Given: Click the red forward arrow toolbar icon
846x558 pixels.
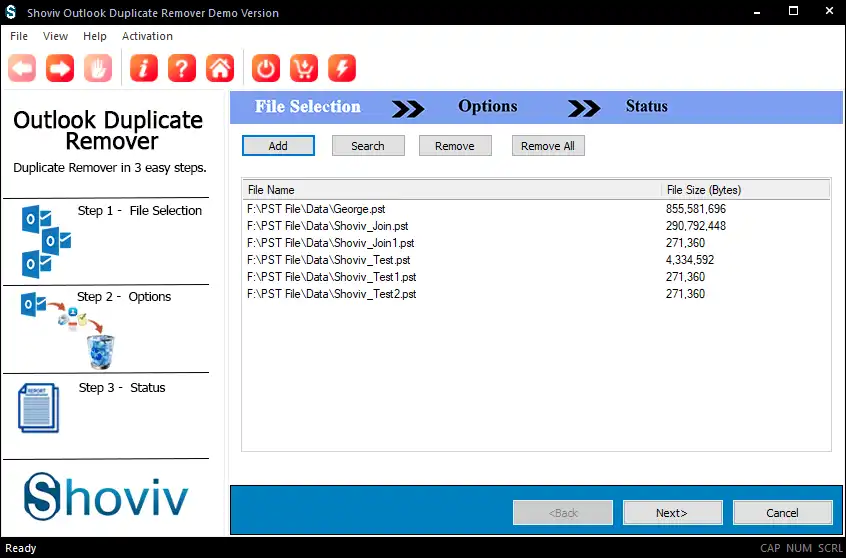Looking at the screenshot, I should pos(60,68).
